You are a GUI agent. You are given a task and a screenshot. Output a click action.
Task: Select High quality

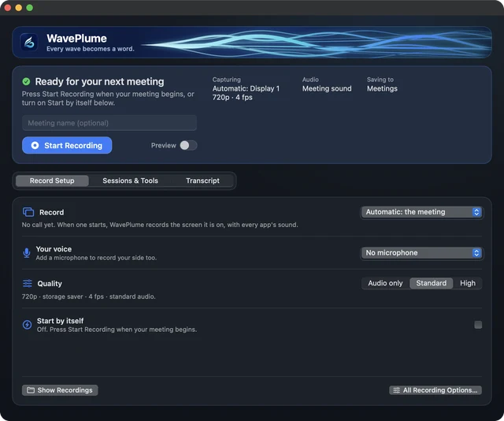click(467, 283)
